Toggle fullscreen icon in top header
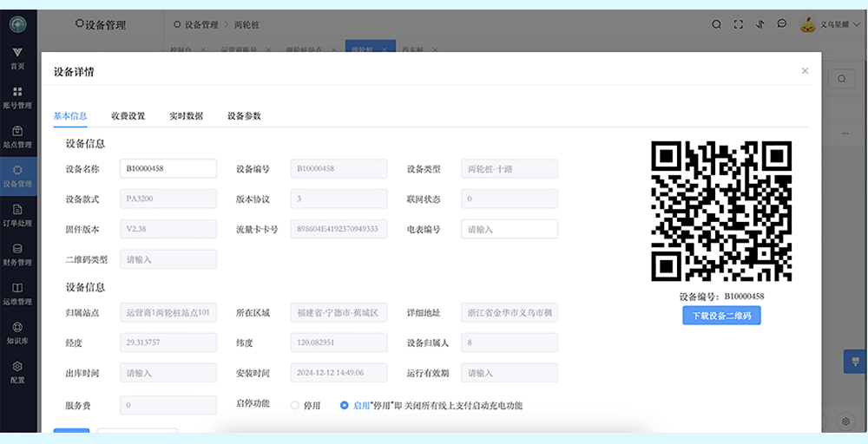868x444 pixels. point(738,24)
